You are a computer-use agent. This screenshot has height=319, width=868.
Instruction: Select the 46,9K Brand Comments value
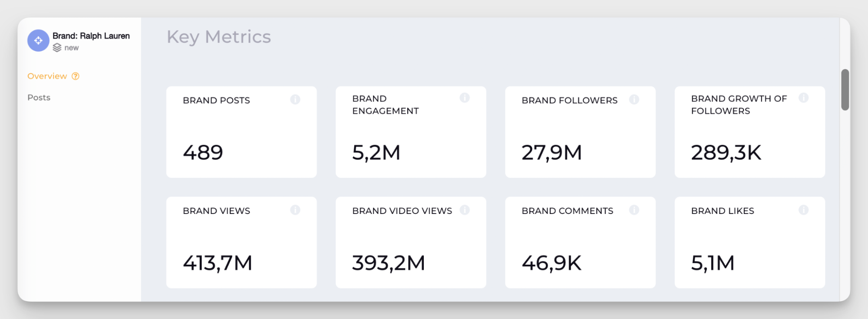point(551,263)
